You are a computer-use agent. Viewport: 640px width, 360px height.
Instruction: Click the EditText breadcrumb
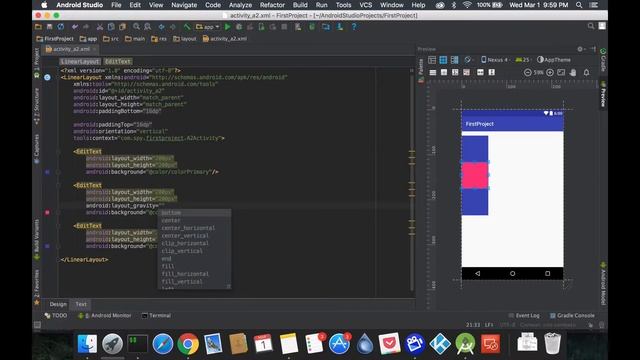pos(118,62)
